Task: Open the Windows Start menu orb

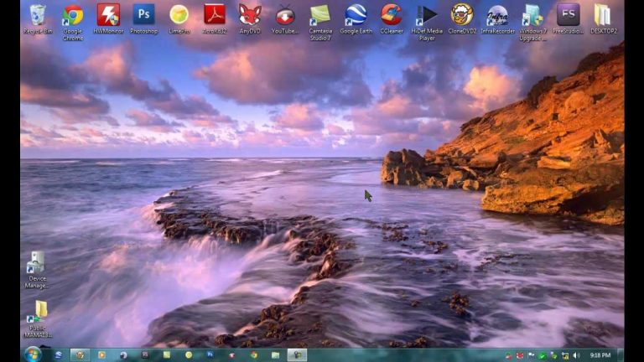Action: (x=33, y=354)
